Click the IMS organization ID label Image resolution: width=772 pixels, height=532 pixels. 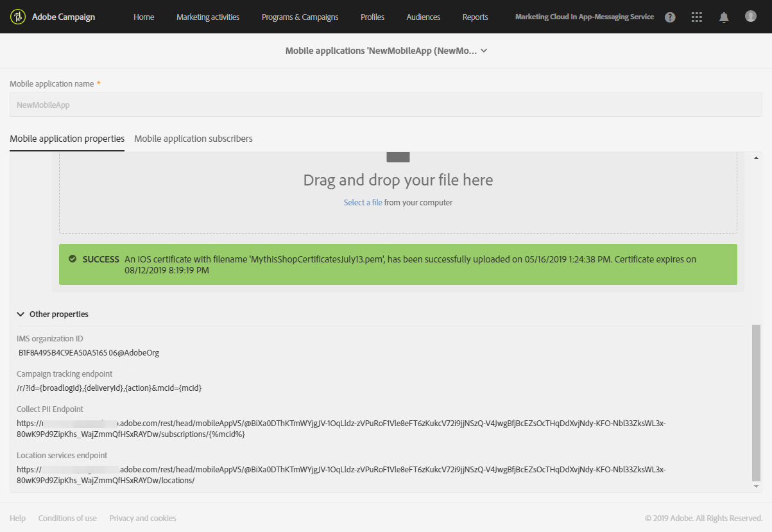click(x=50, y=338)
